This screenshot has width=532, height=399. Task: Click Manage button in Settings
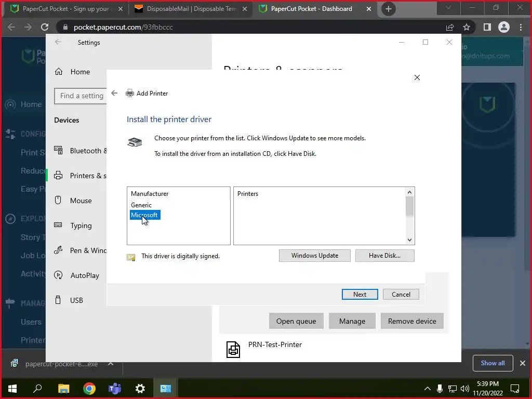click(x=352, y=321)
